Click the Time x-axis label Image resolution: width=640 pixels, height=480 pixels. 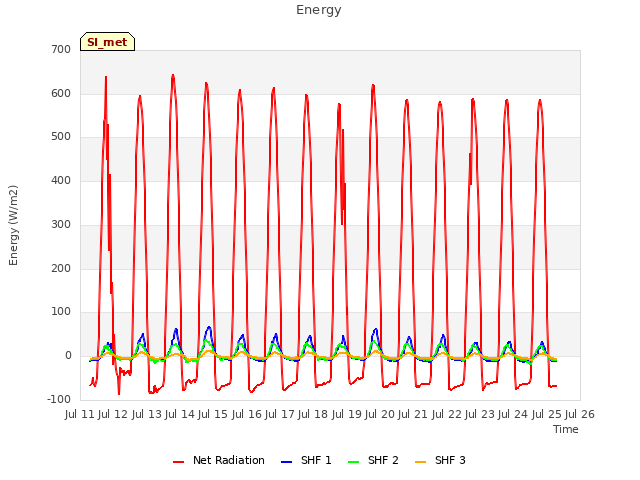click(x=566, y=429)
